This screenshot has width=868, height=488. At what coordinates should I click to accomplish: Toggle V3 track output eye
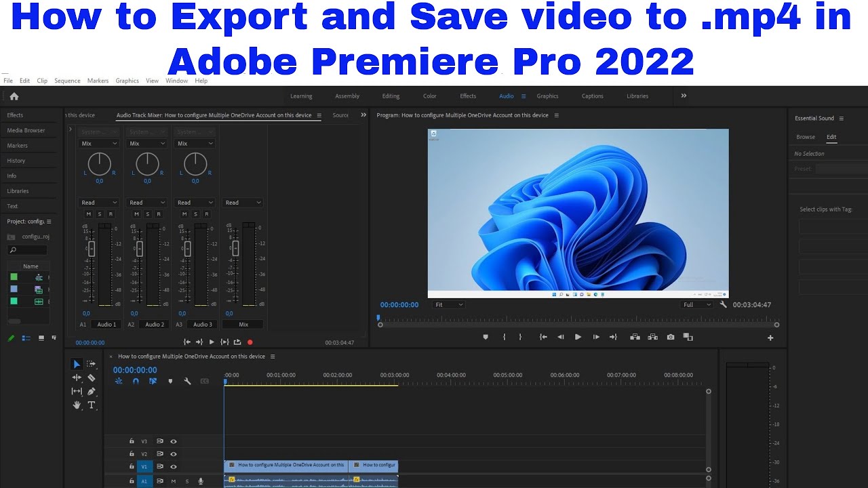click(174, 441)
